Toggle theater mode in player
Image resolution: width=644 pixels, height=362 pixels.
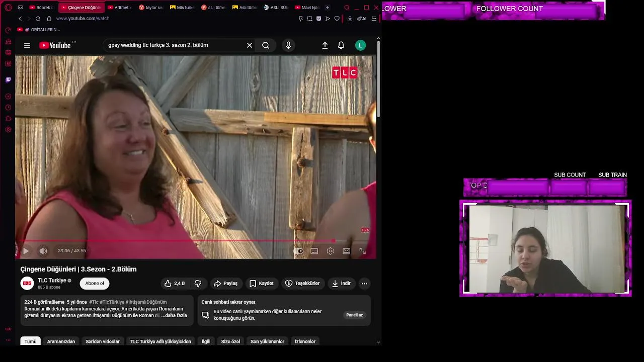[347, 251]
